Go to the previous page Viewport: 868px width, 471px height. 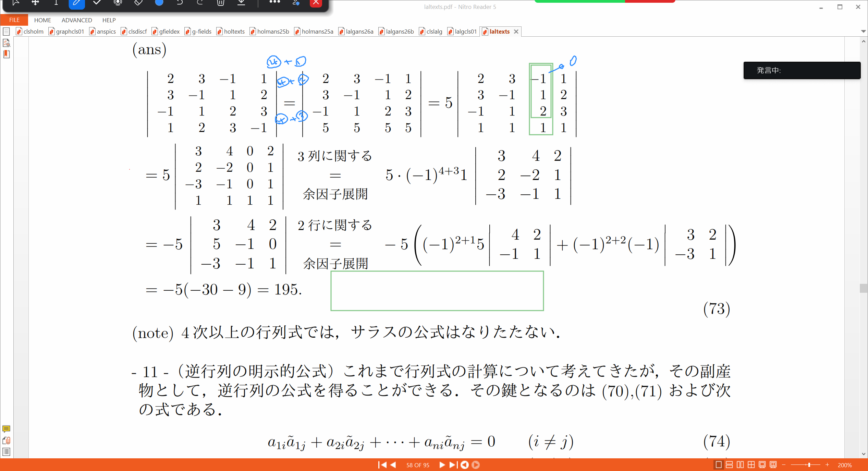click(x=393, y=465)
